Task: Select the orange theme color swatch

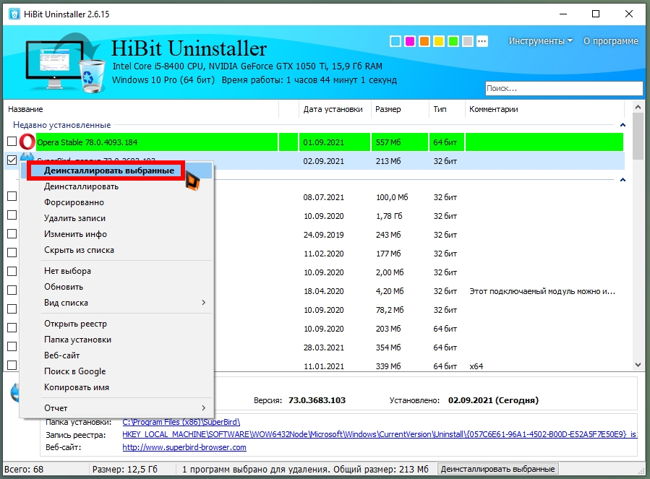Action: [x=424, y=41]
